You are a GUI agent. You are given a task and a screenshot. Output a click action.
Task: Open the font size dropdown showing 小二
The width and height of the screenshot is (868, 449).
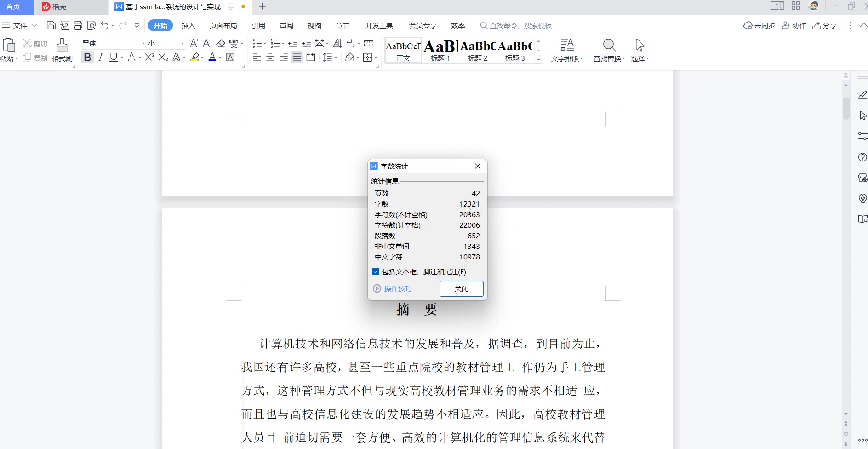(x=183, y=43)
